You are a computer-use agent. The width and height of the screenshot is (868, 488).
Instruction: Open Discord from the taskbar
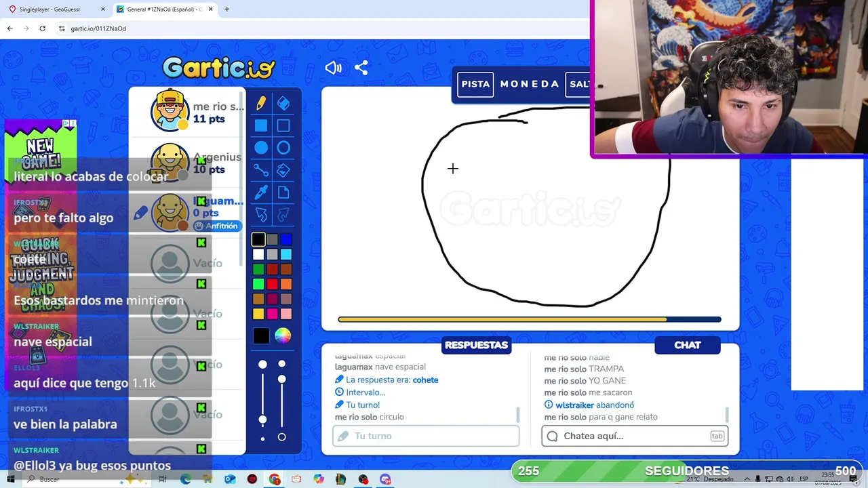[385, 479]
